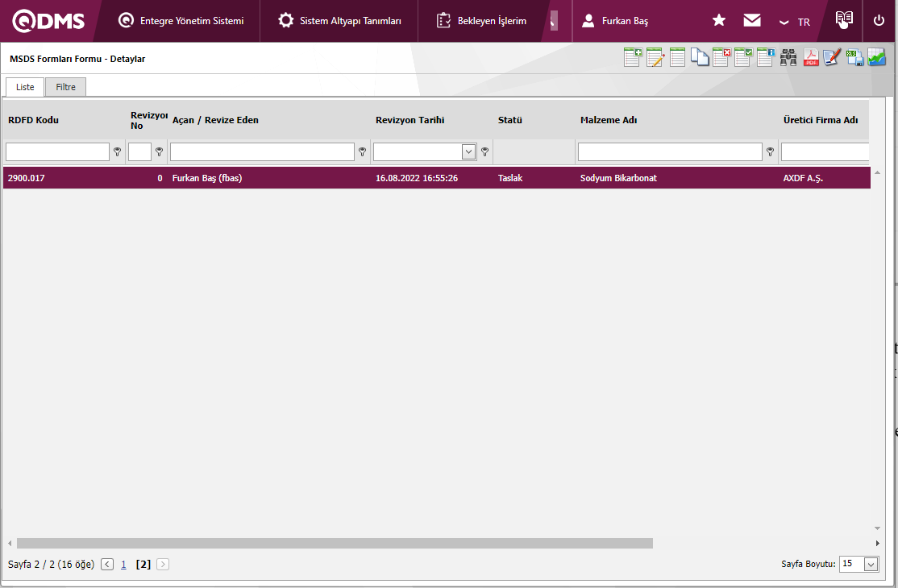
Task: Focus the RDFD Kodu filter field
Action: 57,151
